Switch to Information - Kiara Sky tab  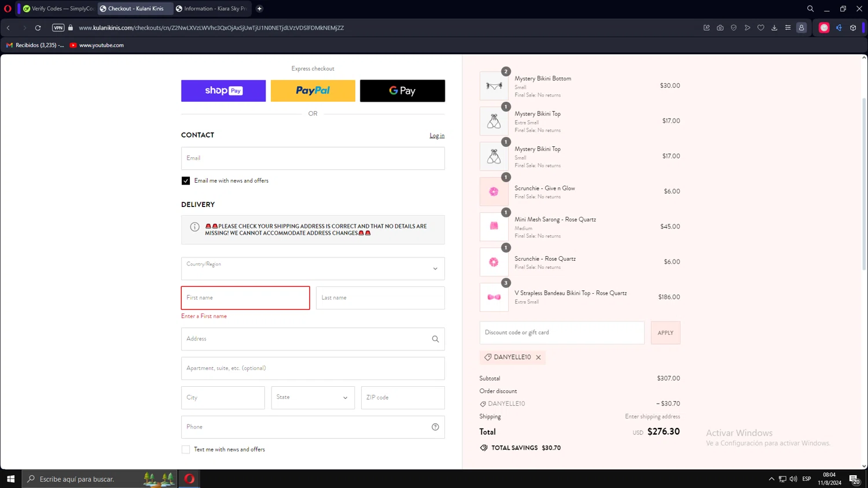coord(212,9)
